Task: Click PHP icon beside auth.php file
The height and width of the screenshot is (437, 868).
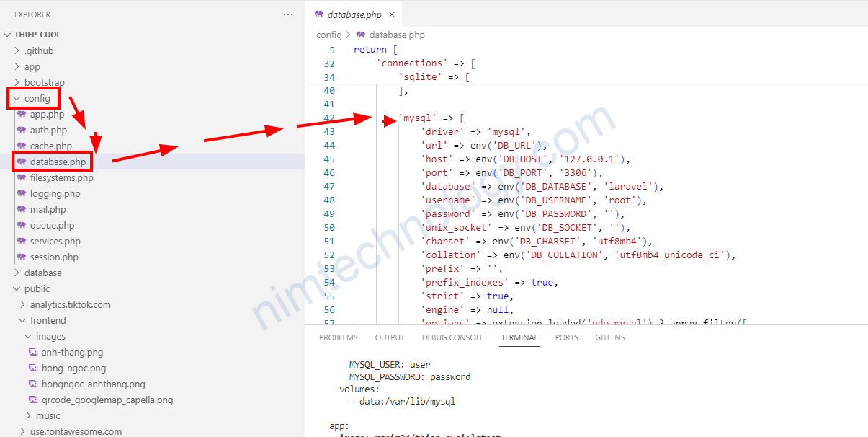Action: (22, 131)
